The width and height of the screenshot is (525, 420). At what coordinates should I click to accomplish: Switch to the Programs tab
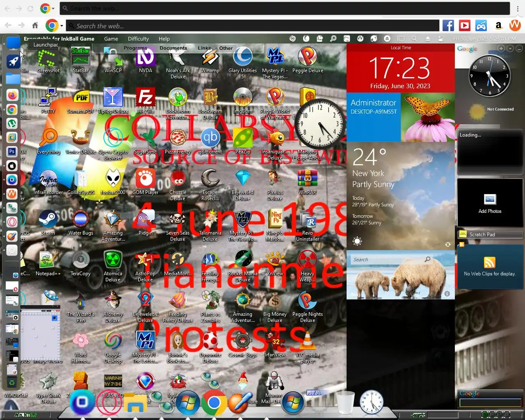(x=135, y=48)
